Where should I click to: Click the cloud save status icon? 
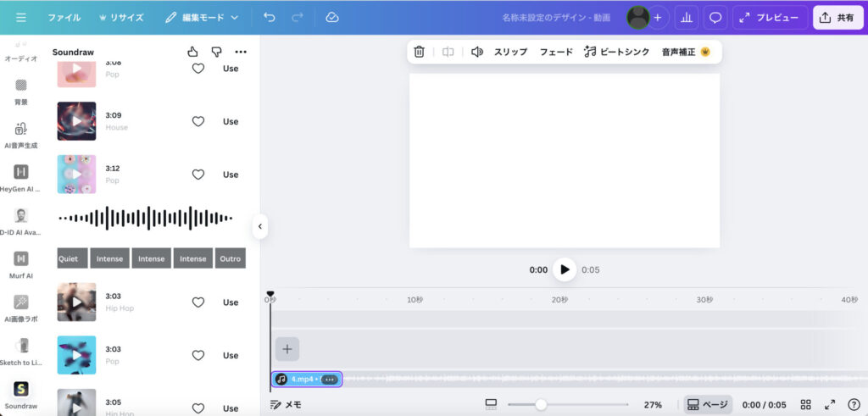pos(332,17)
